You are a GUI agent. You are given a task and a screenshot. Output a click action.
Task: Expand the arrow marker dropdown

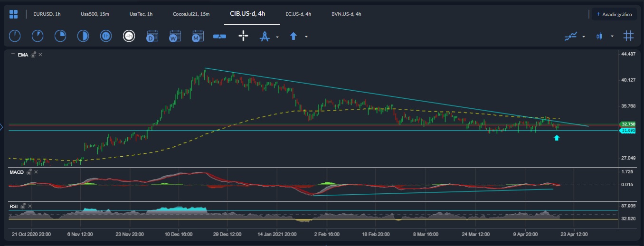(306, 37)
